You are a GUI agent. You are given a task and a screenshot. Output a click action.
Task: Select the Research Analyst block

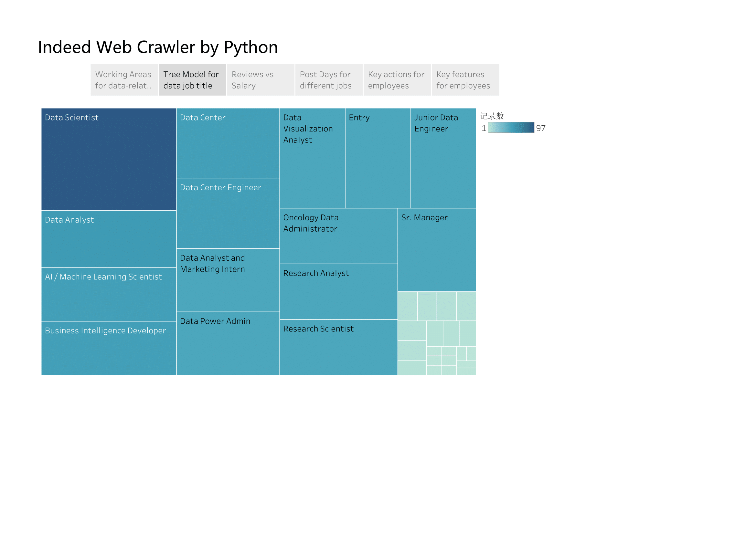tap(338, 291)
